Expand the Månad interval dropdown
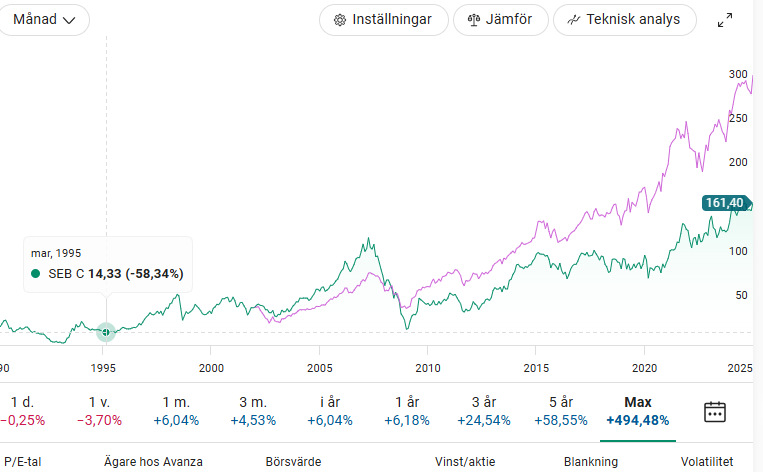This screenshot has height=472, width=763. point(44,20)
